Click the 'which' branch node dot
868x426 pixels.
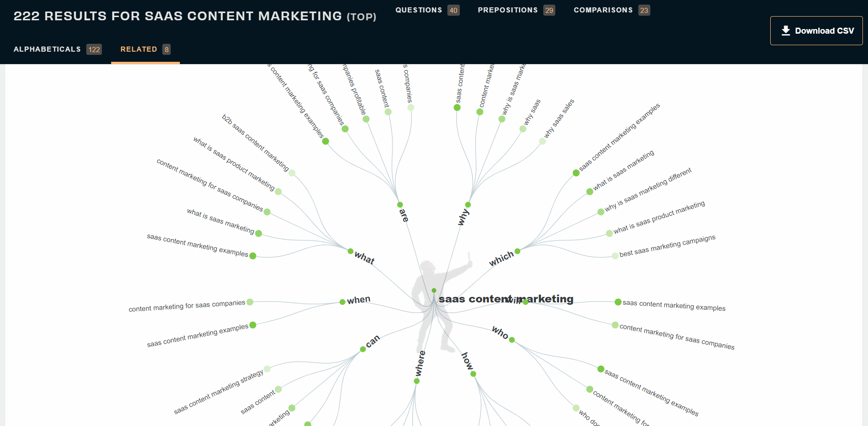point(517,251)
